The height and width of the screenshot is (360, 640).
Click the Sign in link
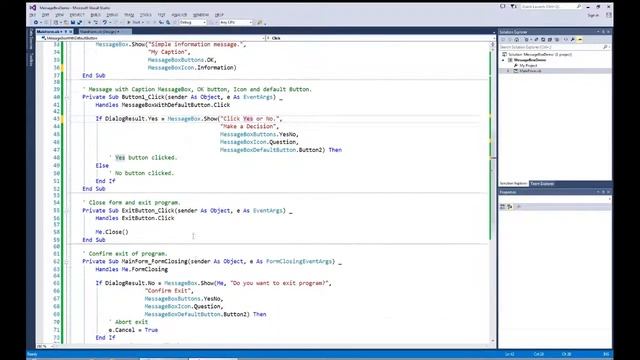pyautogui.click(x=593, y=16)
